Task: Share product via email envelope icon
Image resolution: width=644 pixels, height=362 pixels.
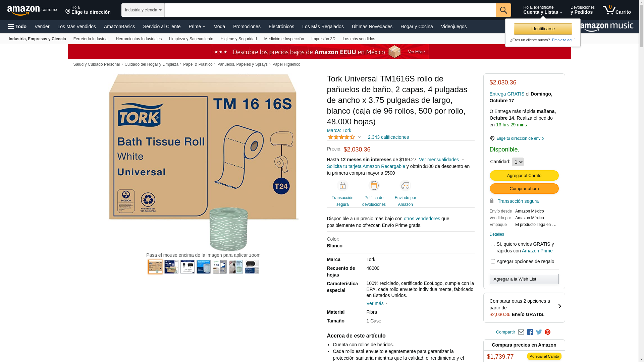Action: (521, 332)
